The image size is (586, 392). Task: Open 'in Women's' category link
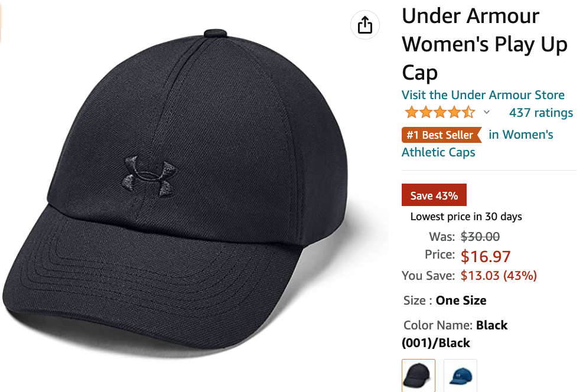pyautogui.click(x=520, y=135)
